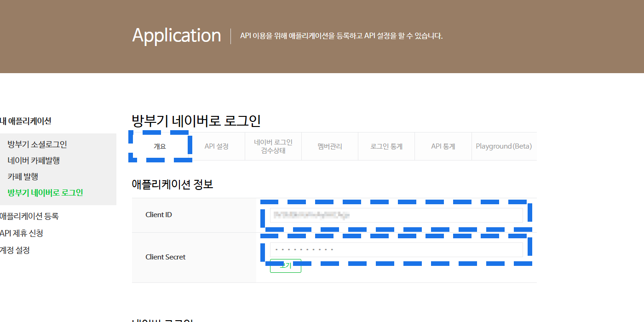This screenshot has height=322, width=644.
Task: Click the Client Secret row label
Action: click(166, 257)
